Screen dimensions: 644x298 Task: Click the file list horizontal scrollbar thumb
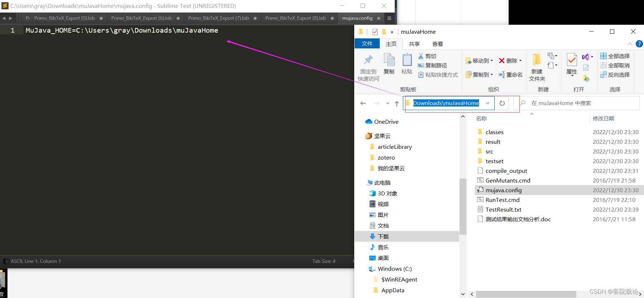(526, 294)
